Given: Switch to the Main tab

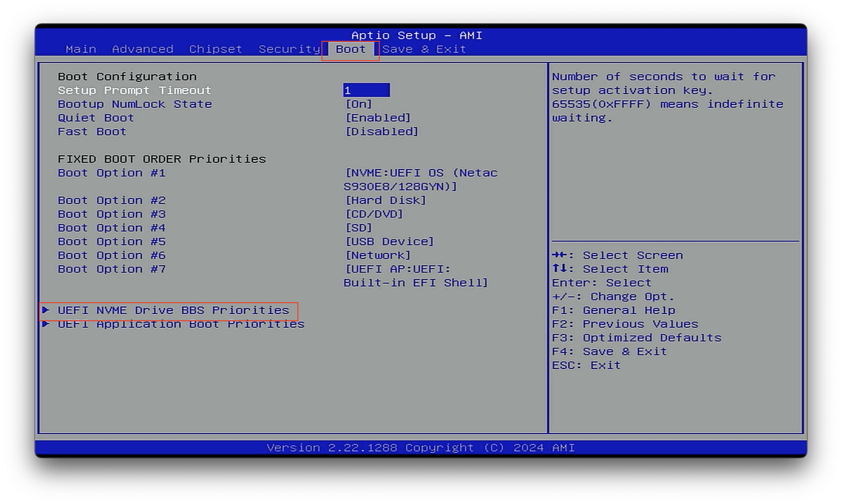Looking at the screenshot, I should point(81,49).
